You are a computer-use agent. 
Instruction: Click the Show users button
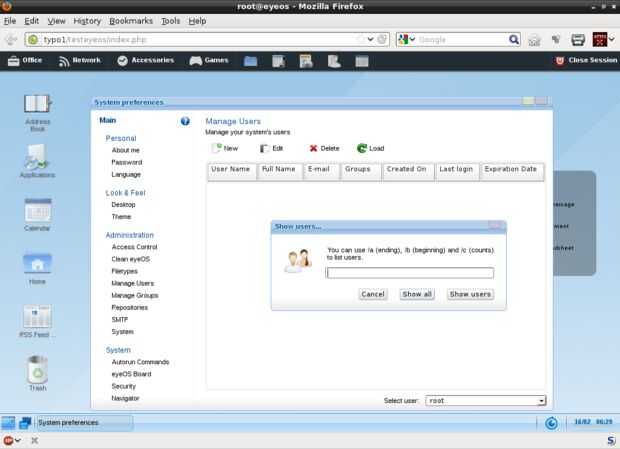point(470,294)
